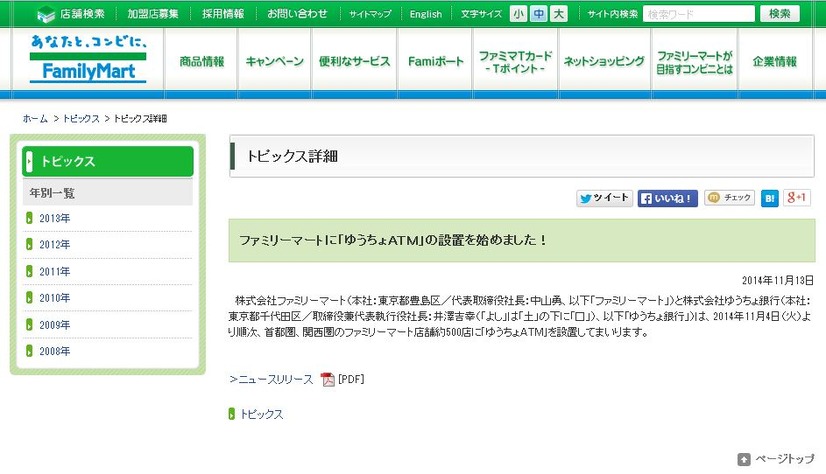Click the green bullet icon beside bottom トピックス link
Screen dimensions: 826x474
231,414
